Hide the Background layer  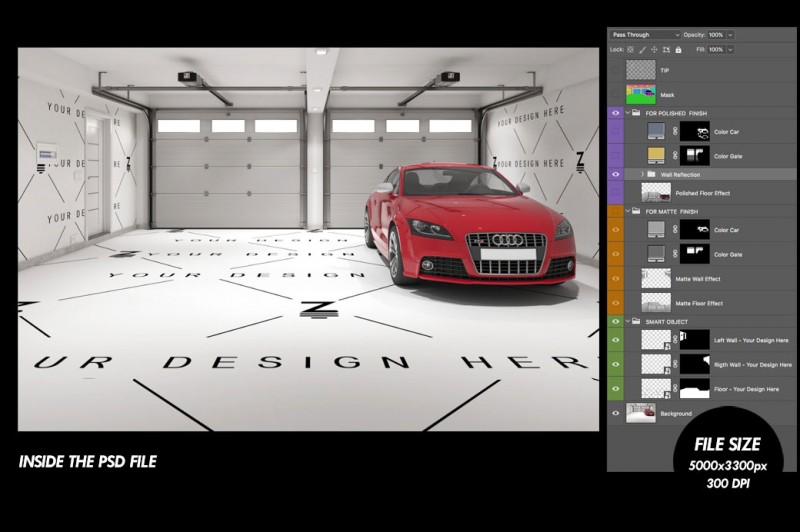click(616, 413)
